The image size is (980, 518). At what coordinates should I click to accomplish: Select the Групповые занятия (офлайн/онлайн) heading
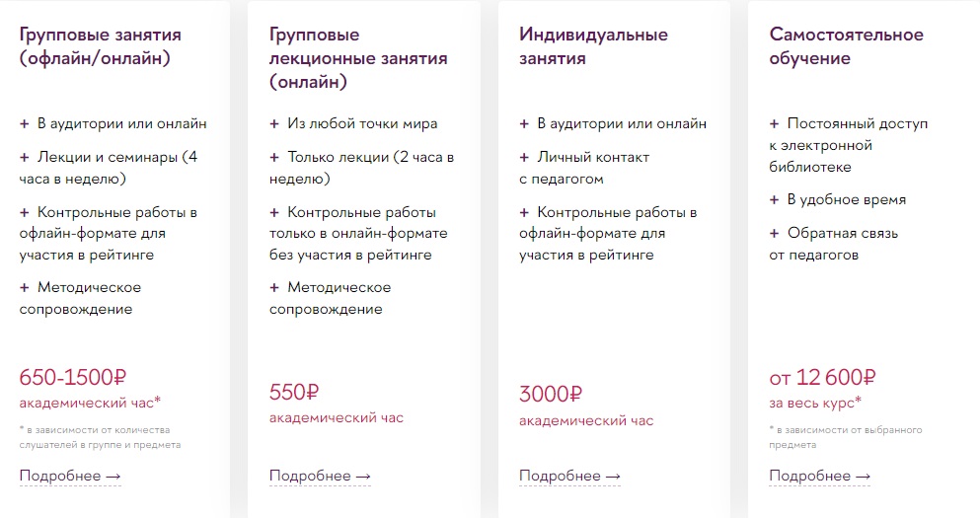click(x=100, y=46)
